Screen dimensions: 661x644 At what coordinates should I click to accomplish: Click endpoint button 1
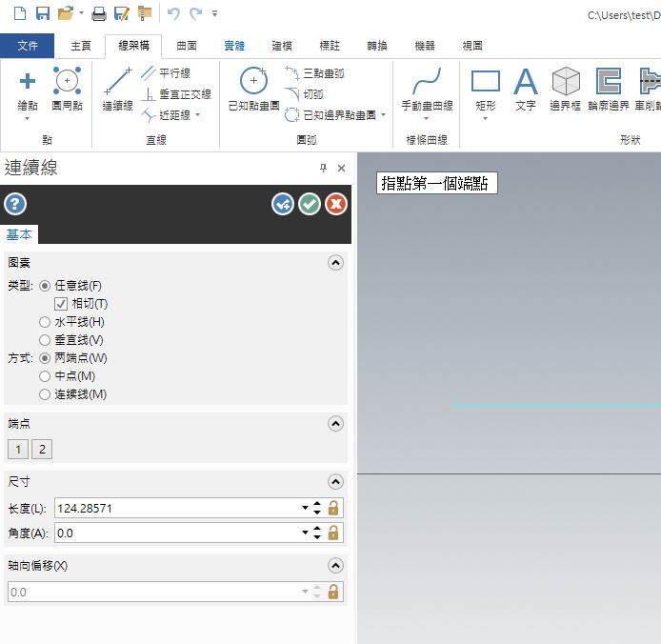pyautogui.click(x=18, y=450)
